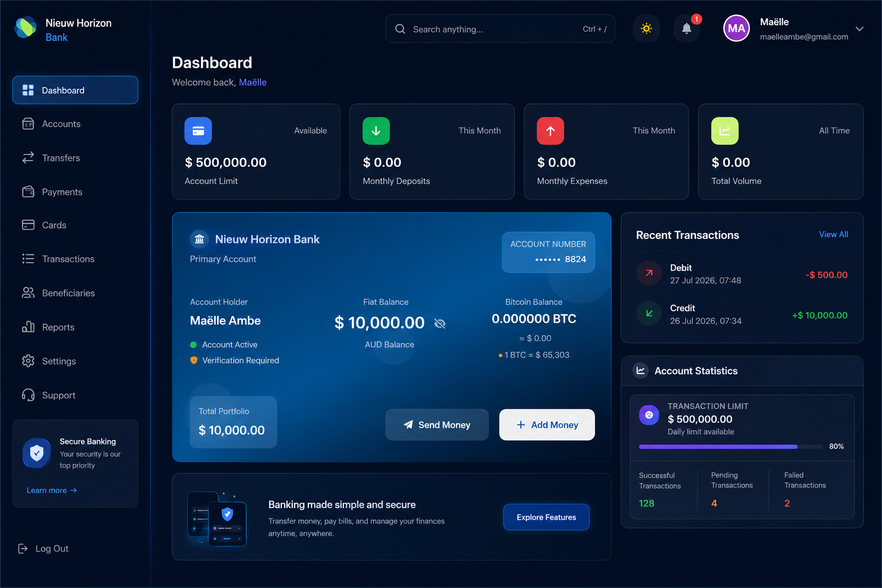Screen dimensions: 882x588
Task: Toggle light theme with sun icon
Action: pyautogui.click(x=646, y=29)
